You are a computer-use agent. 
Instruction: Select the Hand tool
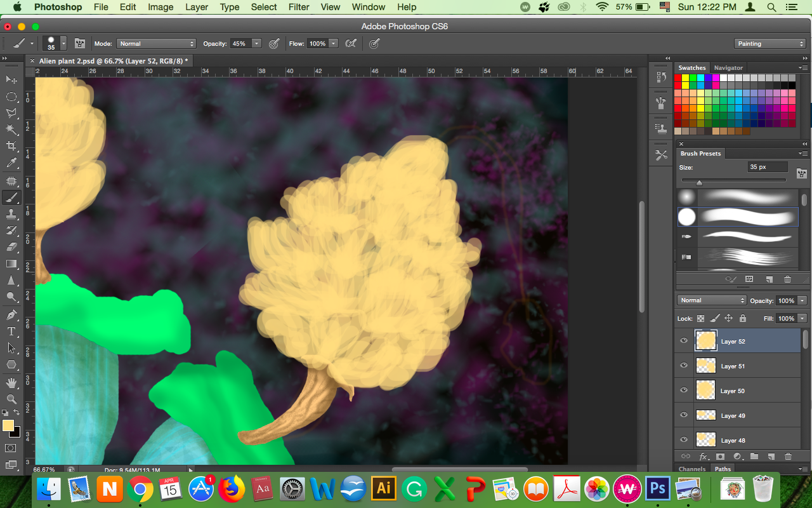[11, 383]
